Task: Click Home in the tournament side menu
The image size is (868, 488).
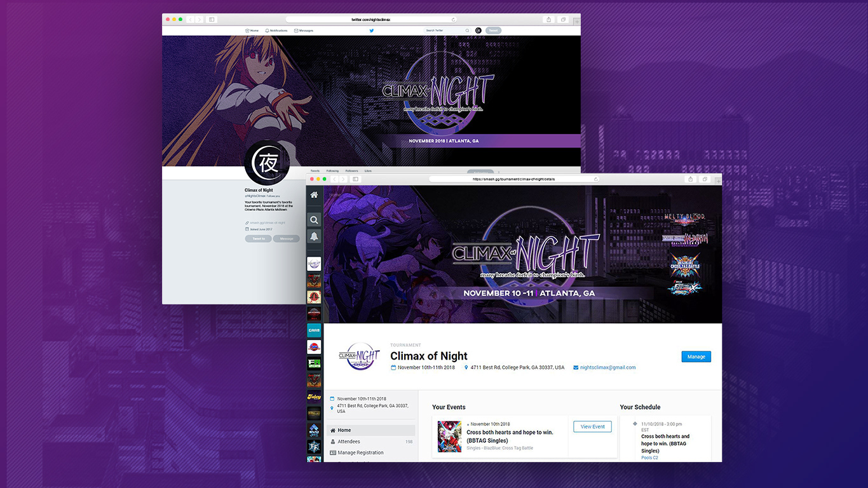Action: point(344,430)
